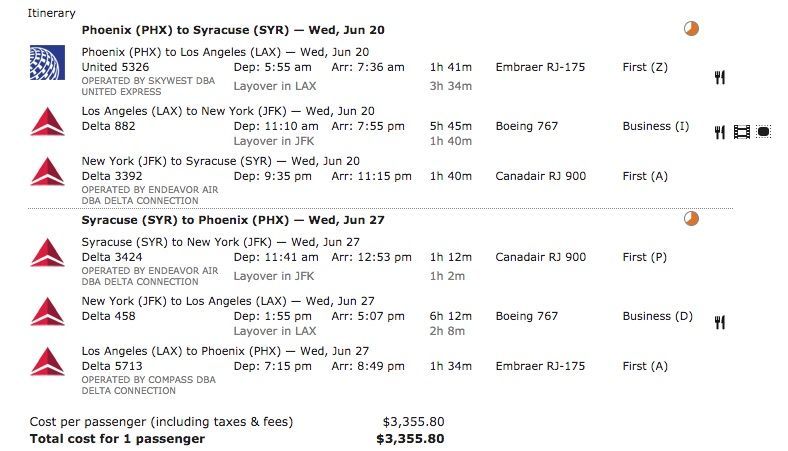Click the meal icon on United 5326 row
The width and height of the screenshot is (788, 451).
(719, 78)
